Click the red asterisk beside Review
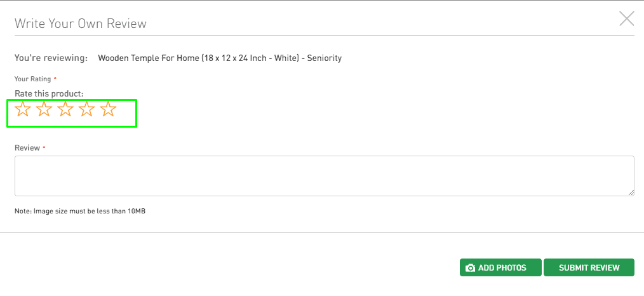 click(44, 147)
